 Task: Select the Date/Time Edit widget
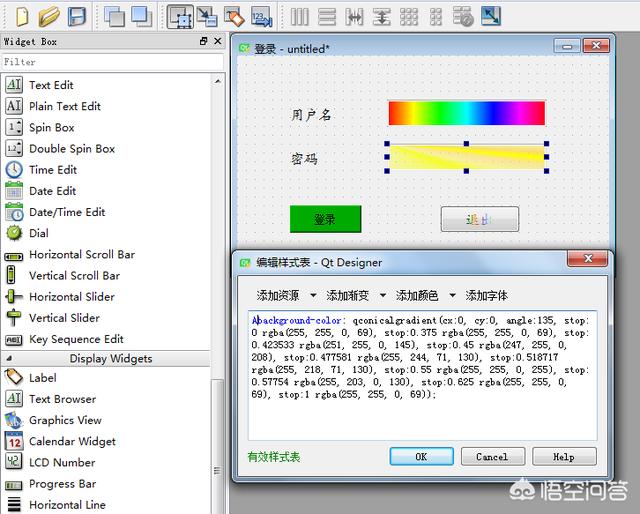67,212
